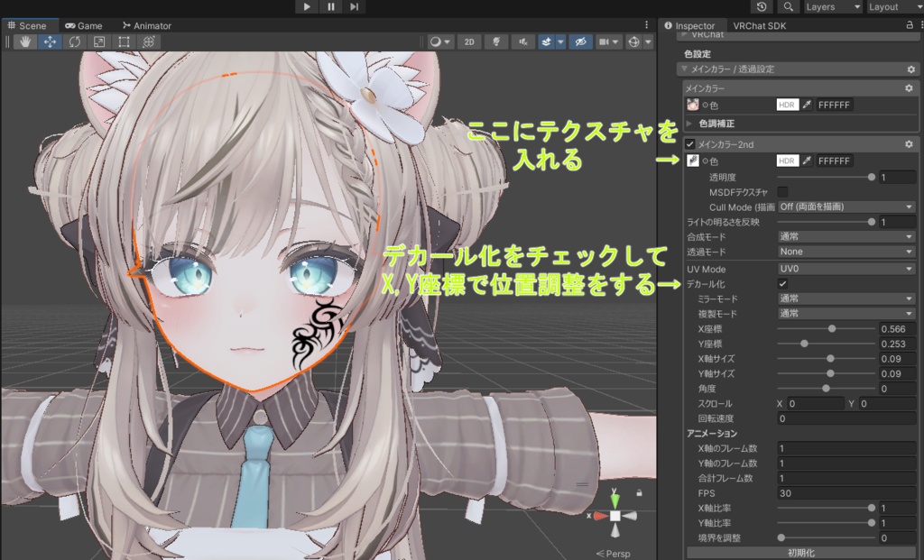Toggle 2D view mode in Scene toolbar
The width and height of the screenshot is (924, 560).
(x=468, y=41)
